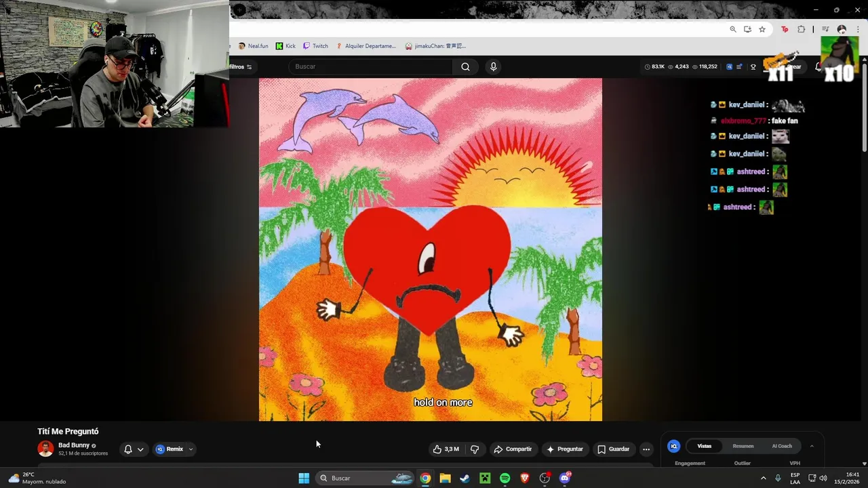Click the red Tp extension icon
Screen dimensions: 868x488
pyautogui.click(x=785, y=29)
